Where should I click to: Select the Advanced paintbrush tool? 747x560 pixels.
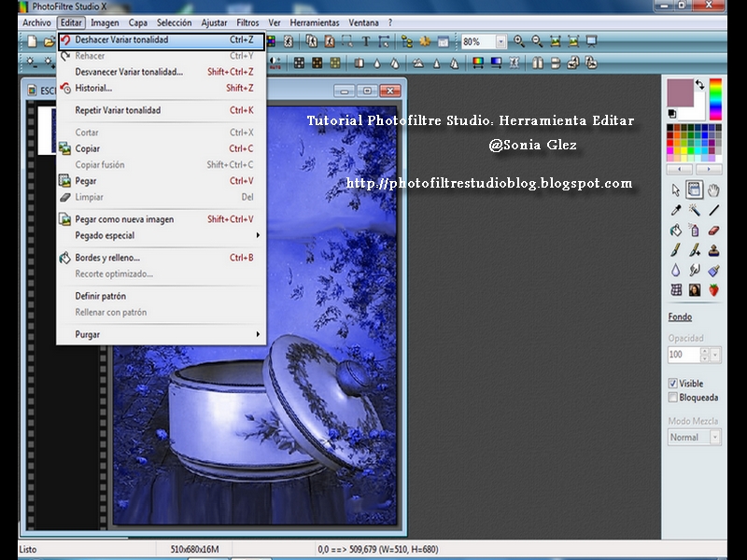(x=695, y=250)
